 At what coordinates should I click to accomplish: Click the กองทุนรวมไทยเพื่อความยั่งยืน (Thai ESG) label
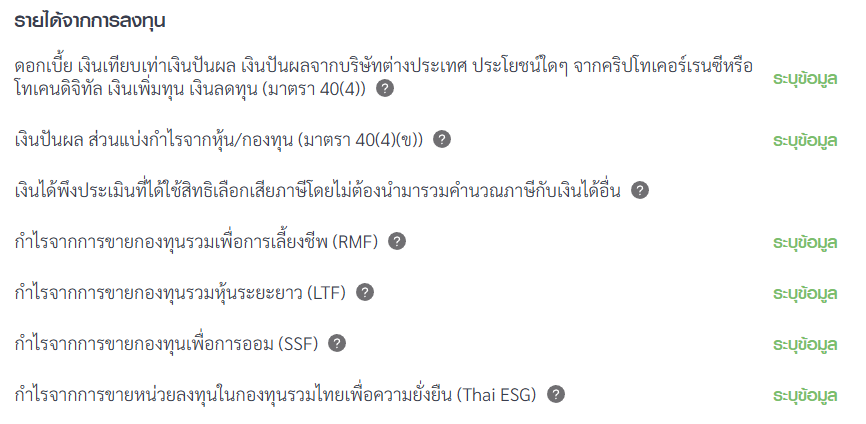[276, 395]
